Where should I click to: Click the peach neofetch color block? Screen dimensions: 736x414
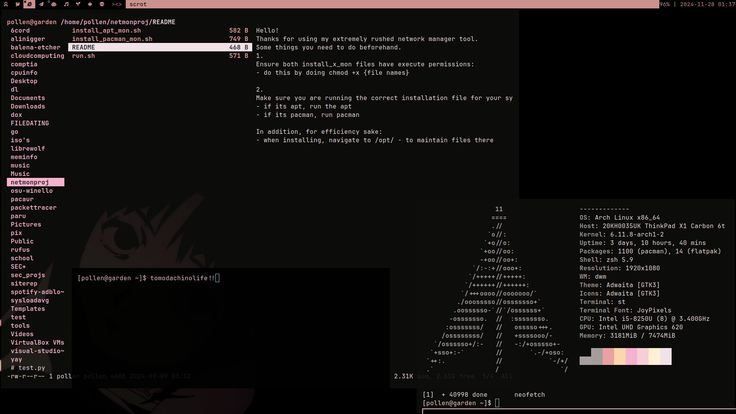click(x=620, y=356)
